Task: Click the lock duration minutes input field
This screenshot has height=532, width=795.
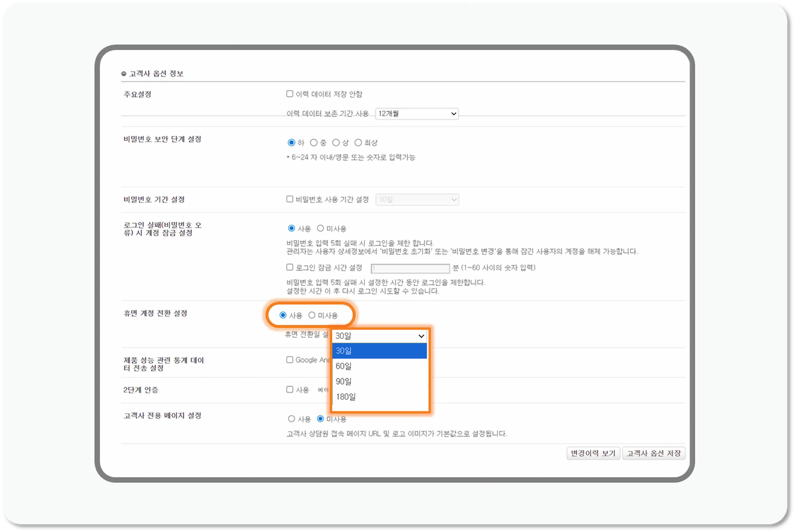Action: tap(410, 268)
